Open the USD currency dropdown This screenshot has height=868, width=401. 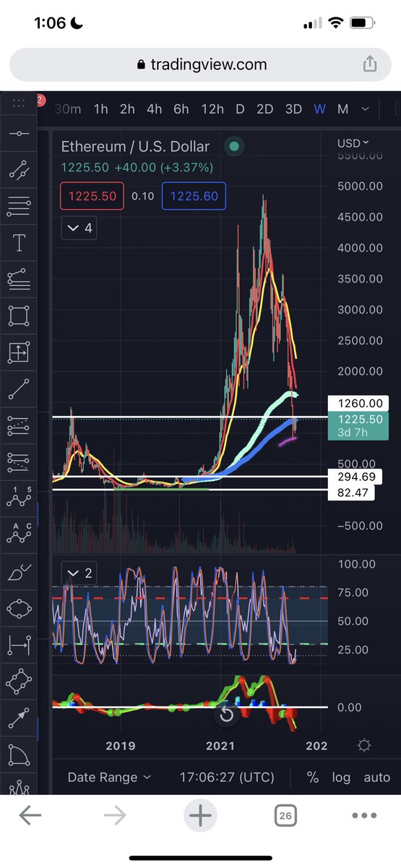pyautogui.click(x=353, y=143)
